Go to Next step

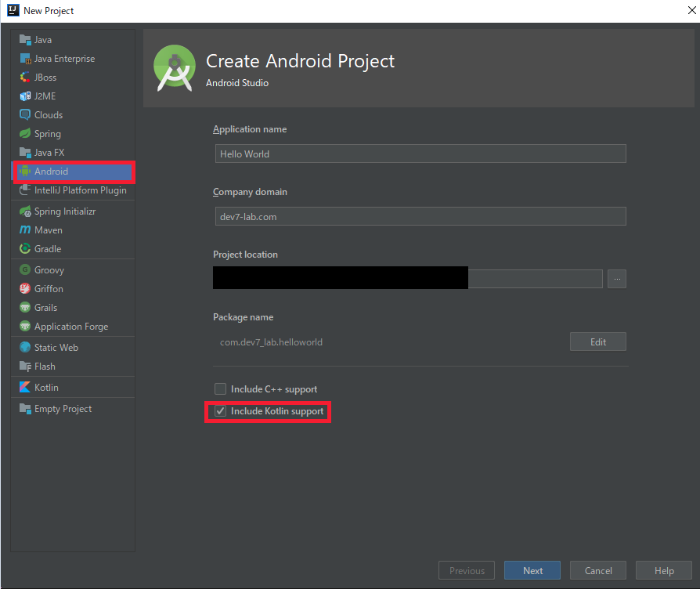(x=532, y=570)
